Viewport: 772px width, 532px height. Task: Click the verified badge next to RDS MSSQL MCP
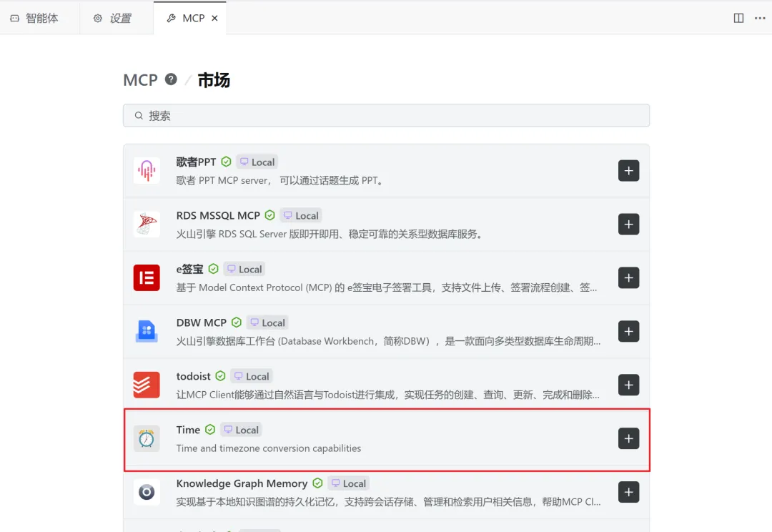269,215
